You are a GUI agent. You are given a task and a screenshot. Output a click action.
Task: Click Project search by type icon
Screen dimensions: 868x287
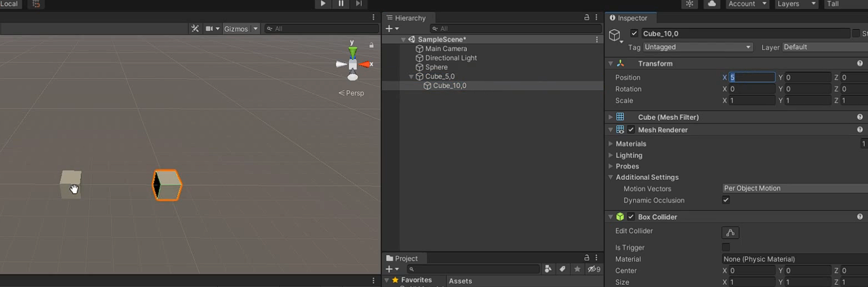pyautogui.click(x=548, y=269)
